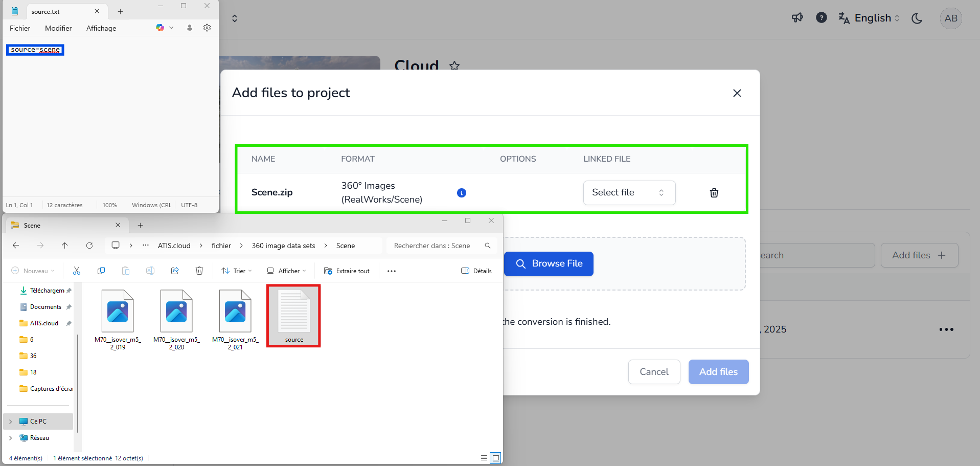
Task: Open Notepad settings gear icon
Action: tap(207, 28)
